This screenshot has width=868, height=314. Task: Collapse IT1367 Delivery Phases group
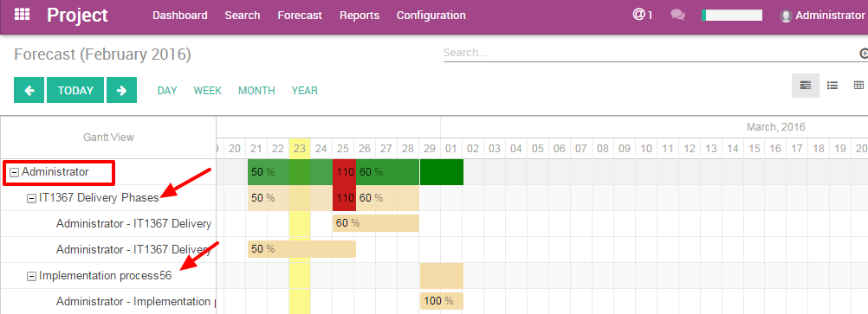click(x=31, y=198)
